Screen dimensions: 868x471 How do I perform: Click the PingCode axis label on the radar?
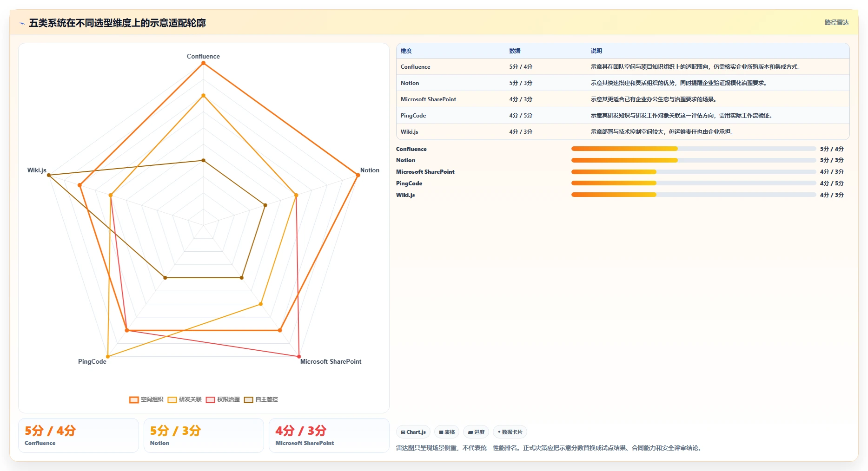pyautogui.click(x=92, y=361)
